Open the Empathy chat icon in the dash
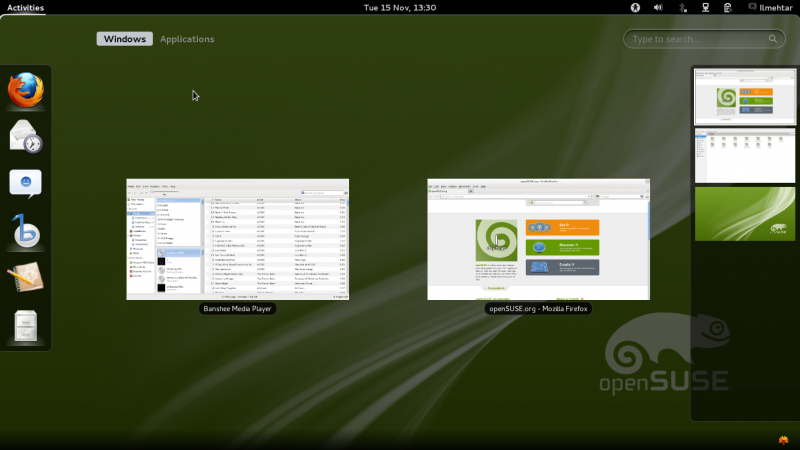This screenshot has height=450, width=800. [x=26, y=183]
